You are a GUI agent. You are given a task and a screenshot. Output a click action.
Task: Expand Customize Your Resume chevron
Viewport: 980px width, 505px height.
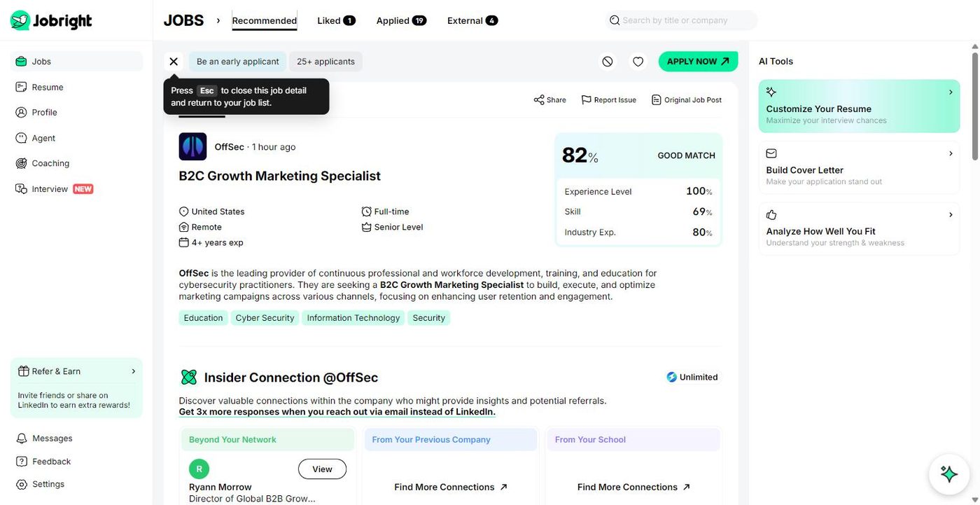[x=951, y=92]
